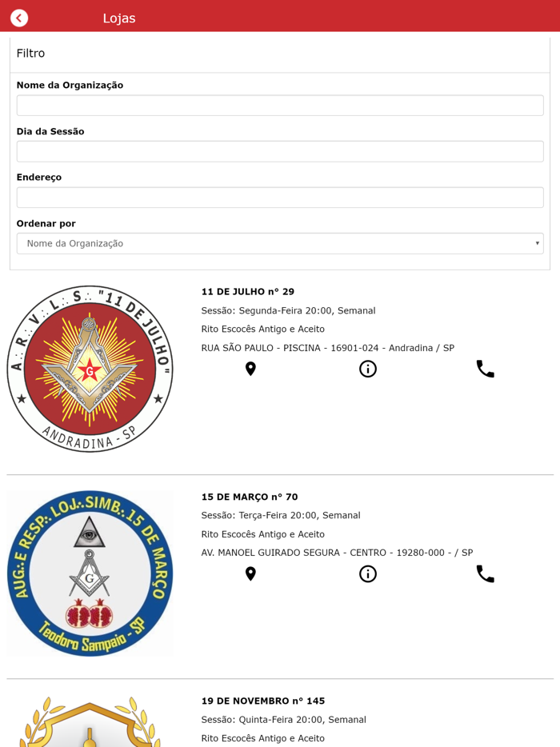Call the 15 DE MARÇO lodge
This screenshot has height=747, width=560.
pos(485,573)
